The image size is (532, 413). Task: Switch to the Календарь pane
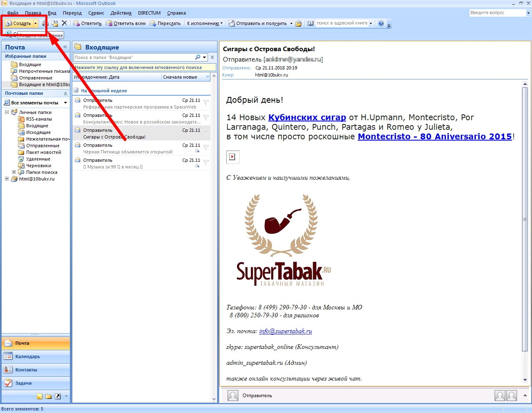(x=36, y=356)
